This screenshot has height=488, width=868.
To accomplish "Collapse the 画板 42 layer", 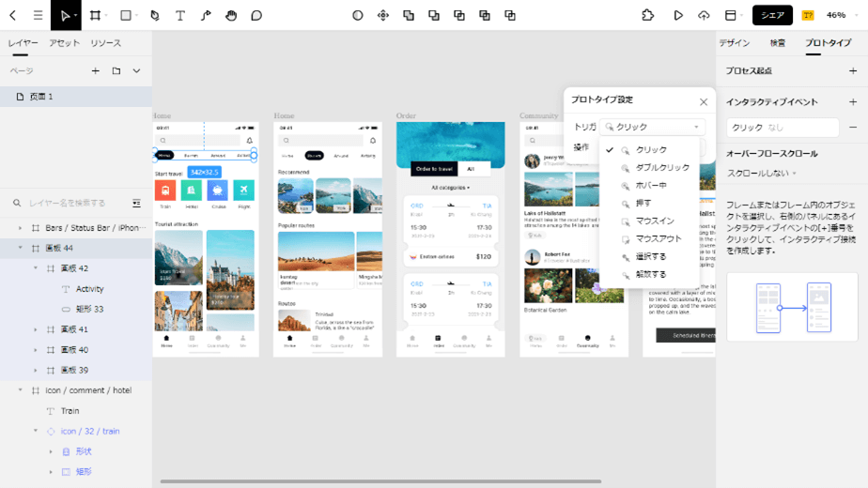I will coord(36,268).
